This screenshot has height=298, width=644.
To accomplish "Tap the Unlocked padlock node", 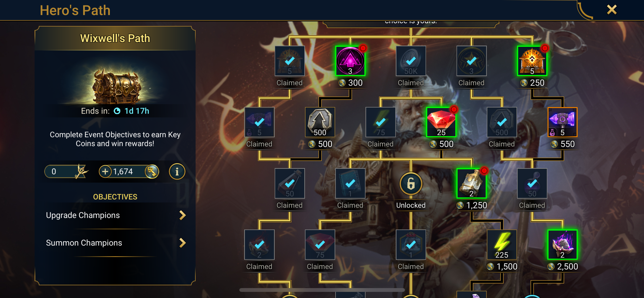I will [x=411, y=184].
